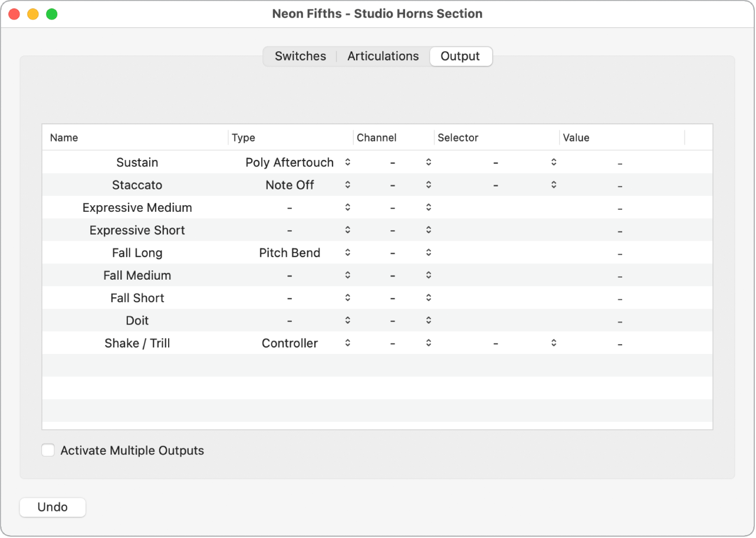Screen dimensions: 756x538
Task: Select the Output tab
Action: (x=460, y=56)
